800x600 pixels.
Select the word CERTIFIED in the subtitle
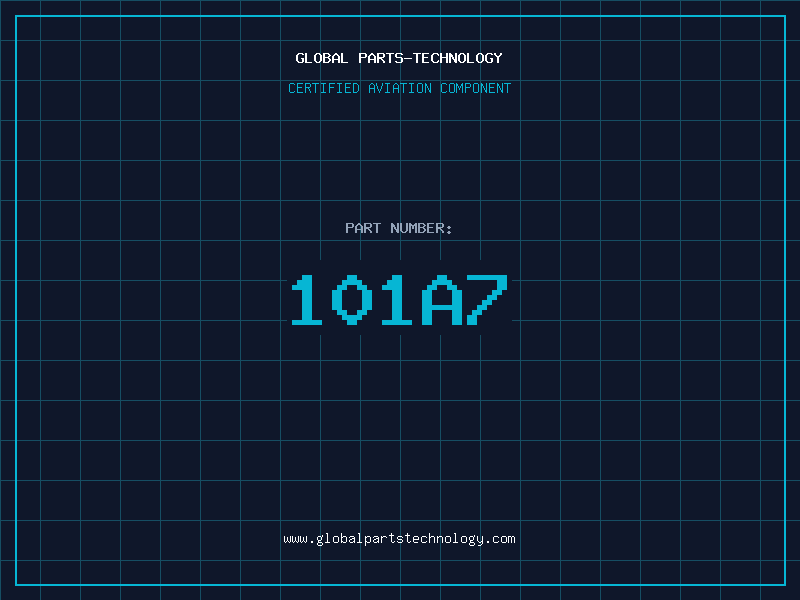click(x=324, y=89)
